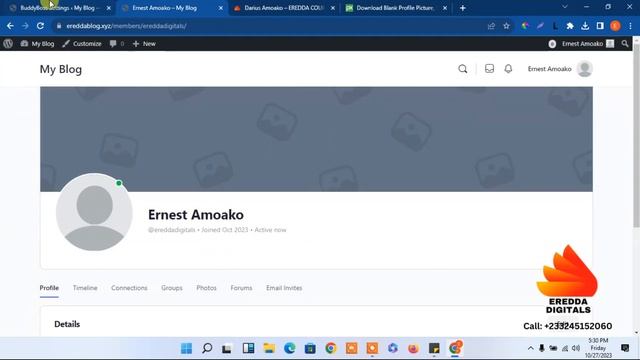The image size is (640, 360).
Task: Open the site header search icon
Action: coord(462,69)
